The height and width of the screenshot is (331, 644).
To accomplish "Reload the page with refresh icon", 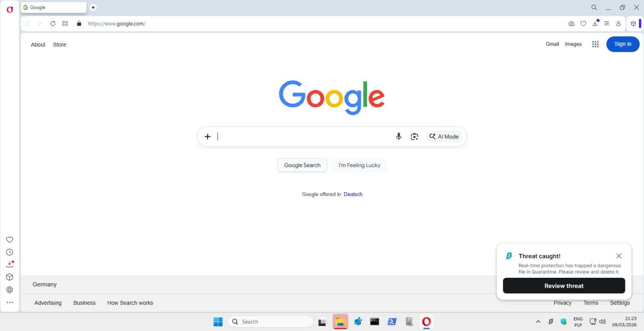I will click(x=53, y=24).
